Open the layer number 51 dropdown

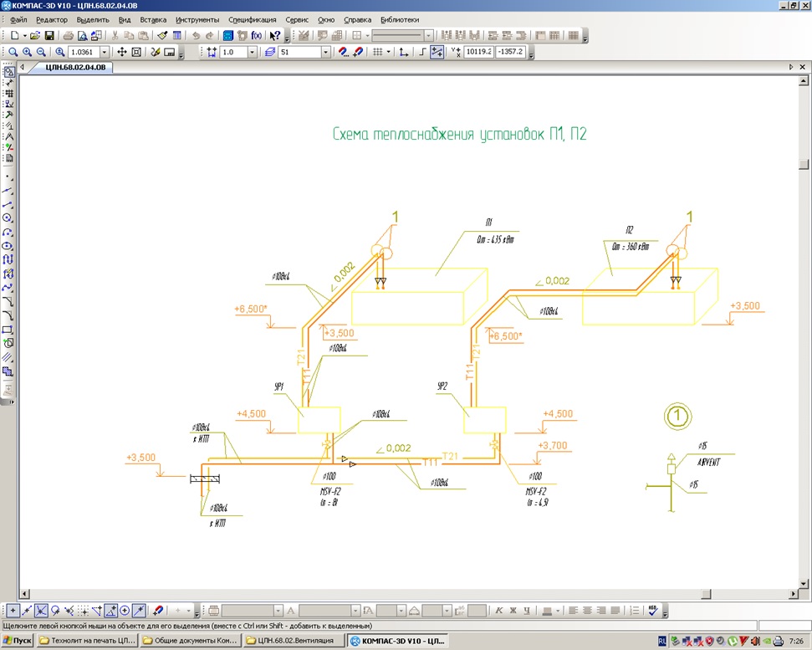point(326,53)
